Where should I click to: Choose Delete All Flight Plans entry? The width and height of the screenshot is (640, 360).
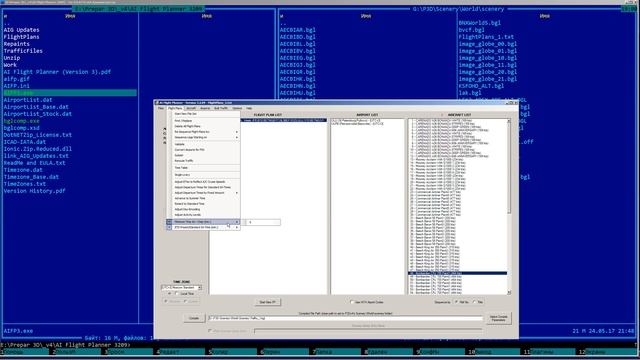point(203,126)
